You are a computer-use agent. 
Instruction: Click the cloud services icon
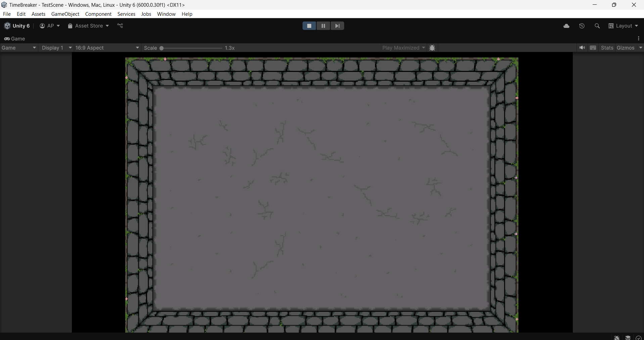click(566, 26)
